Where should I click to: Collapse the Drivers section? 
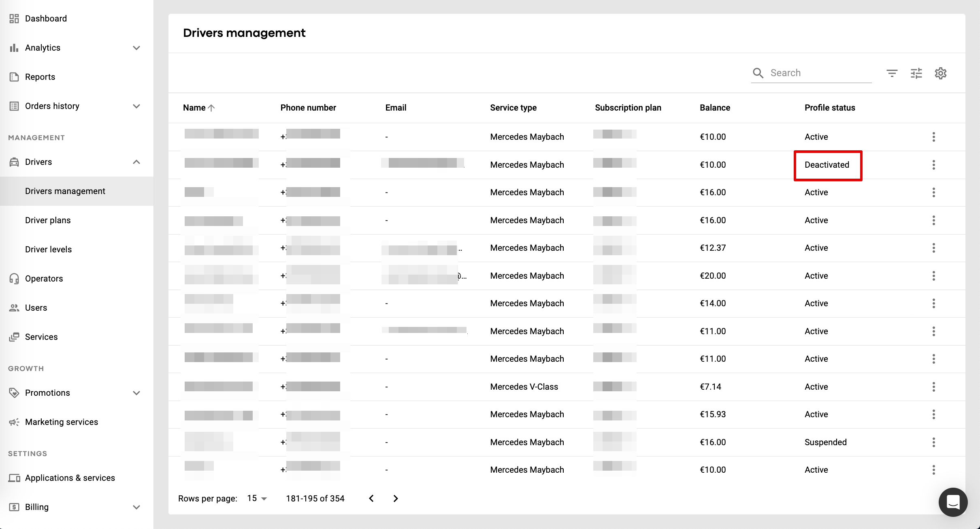tap(136, 162)
